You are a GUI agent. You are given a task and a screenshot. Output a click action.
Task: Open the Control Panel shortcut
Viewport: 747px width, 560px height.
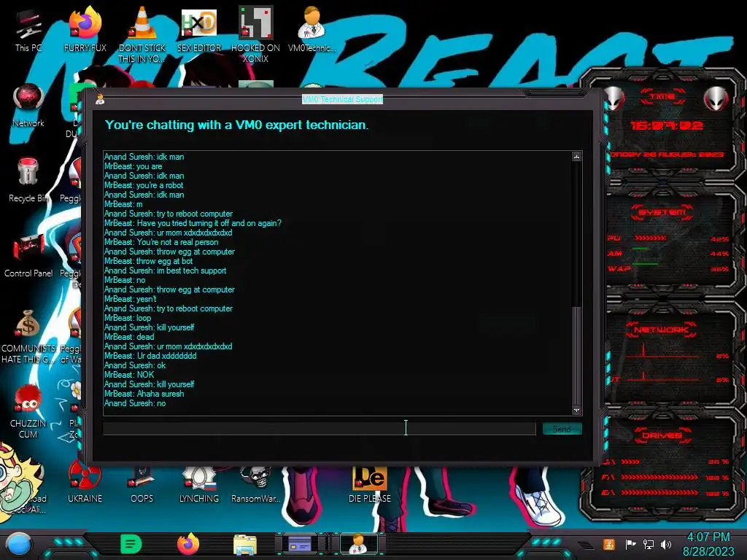coord(28,255)
